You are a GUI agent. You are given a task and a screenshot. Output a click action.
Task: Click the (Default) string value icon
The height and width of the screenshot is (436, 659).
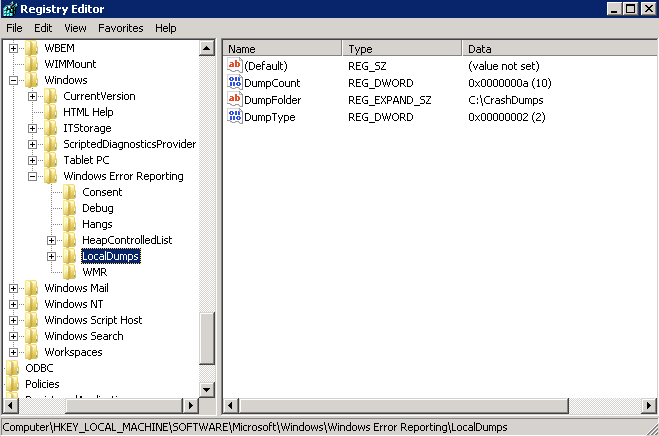(x=235, y=66)
